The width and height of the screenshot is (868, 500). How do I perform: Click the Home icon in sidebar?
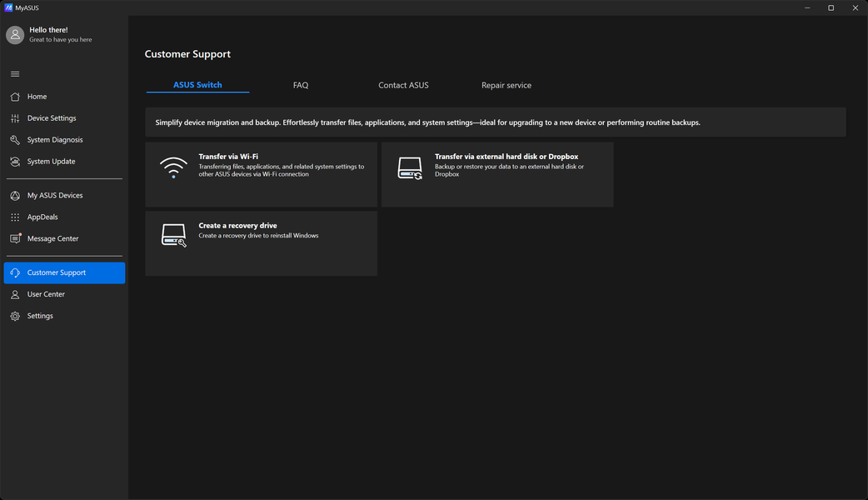pyautogui.click(x=15, y=97)
